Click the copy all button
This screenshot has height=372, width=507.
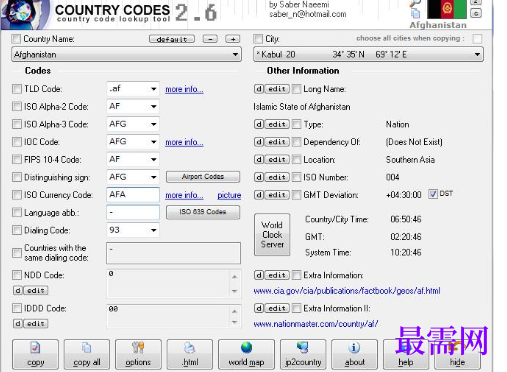(87, 354)
